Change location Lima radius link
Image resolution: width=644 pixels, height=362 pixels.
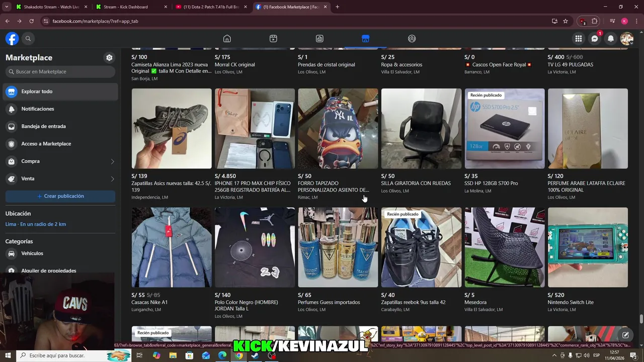pyautogui.click(x=36, y=224)
